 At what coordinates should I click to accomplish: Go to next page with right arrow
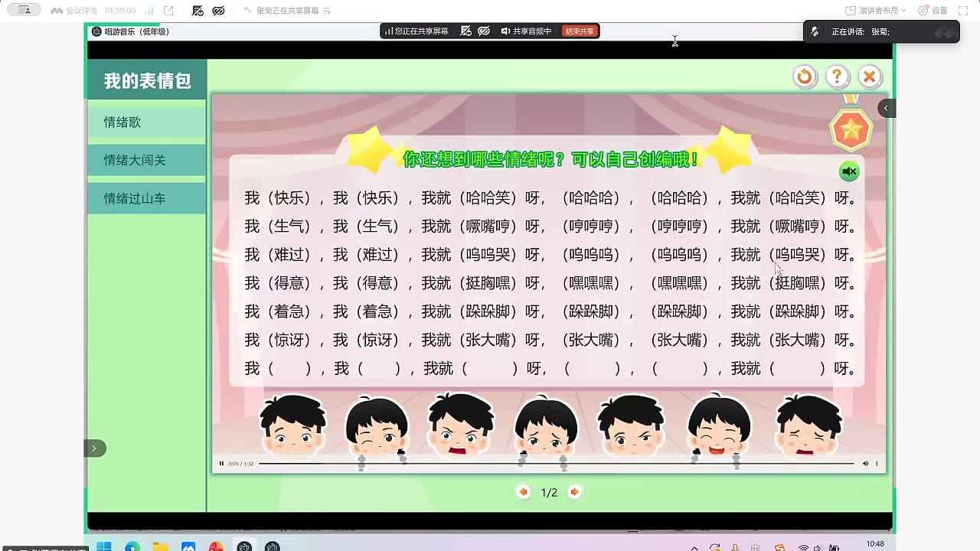click(574, 492)
